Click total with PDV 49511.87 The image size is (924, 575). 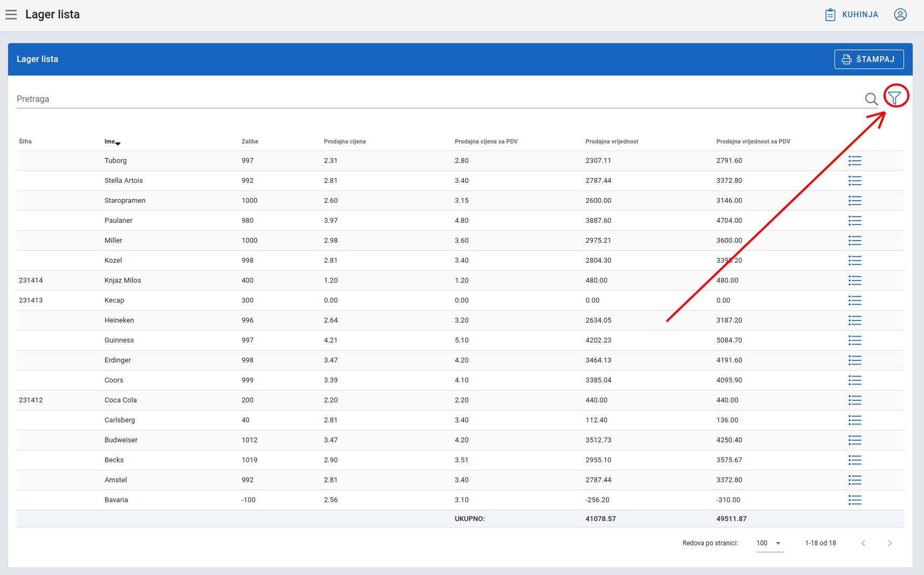[x=732, y=519]
